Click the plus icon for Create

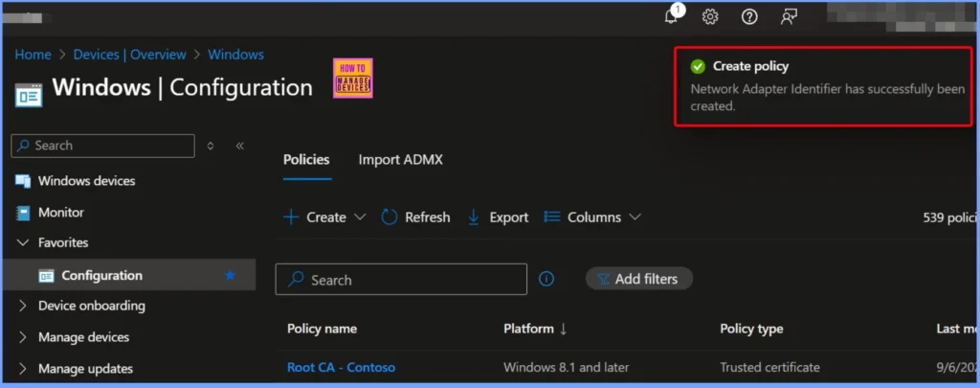[291, 217]
